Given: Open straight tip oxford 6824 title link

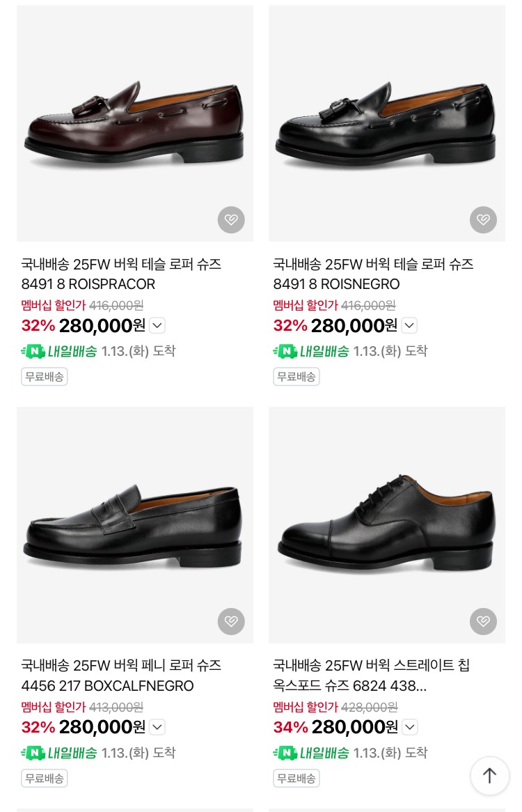Looking at the screenshot, I should [x=372, y=676].
